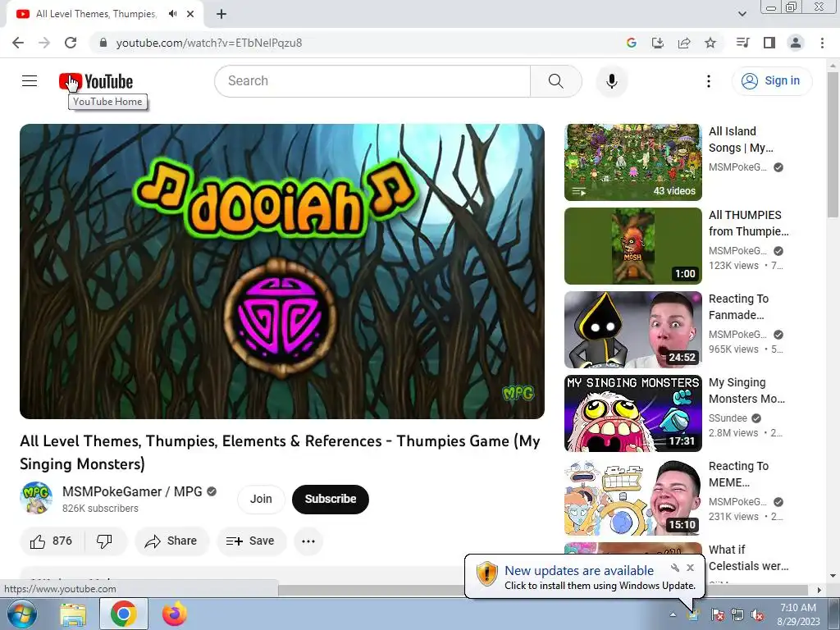Screen dimensions: 840x630
Task: Click the Action Center flag tray icon
Action: tap(717, 615)
